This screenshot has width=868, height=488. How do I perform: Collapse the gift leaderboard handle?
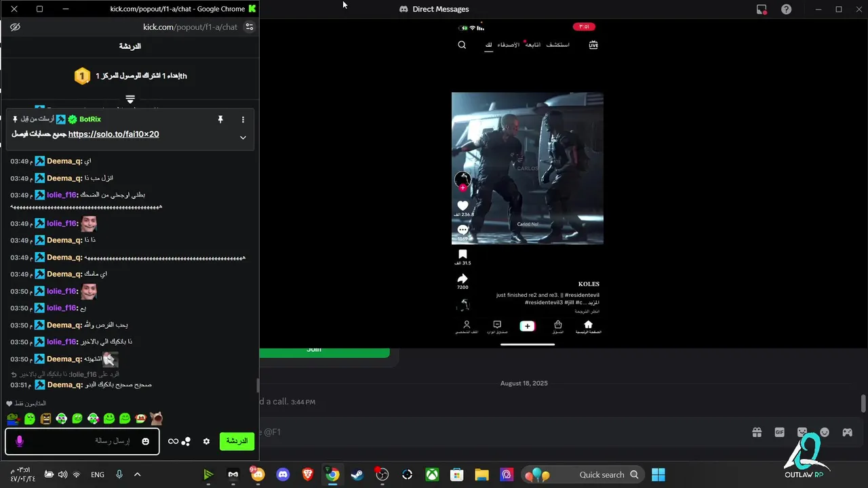pyautogui.click(x=130, y=99)
